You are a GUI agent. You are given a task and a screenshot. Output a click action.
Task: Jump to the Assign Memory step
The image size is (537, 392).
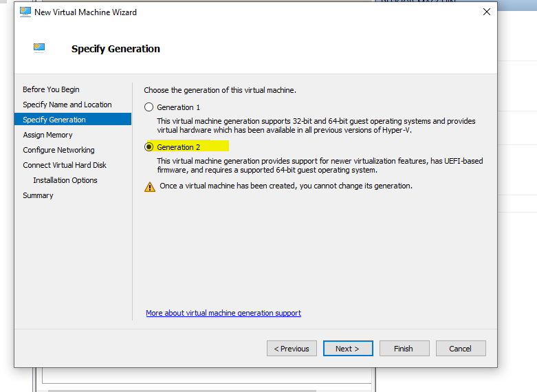[x=47, y=135]
